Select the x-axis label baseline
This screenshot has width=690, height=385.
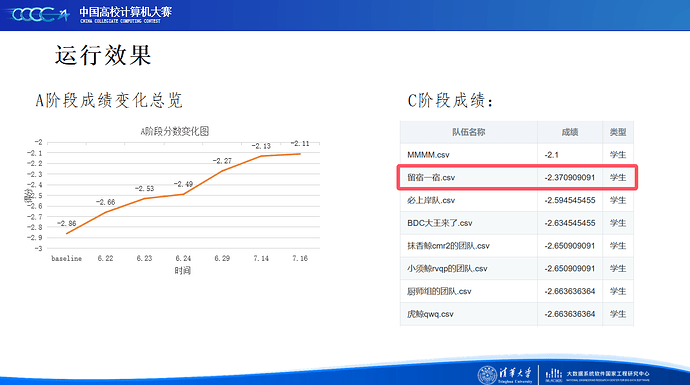(66, 258)
